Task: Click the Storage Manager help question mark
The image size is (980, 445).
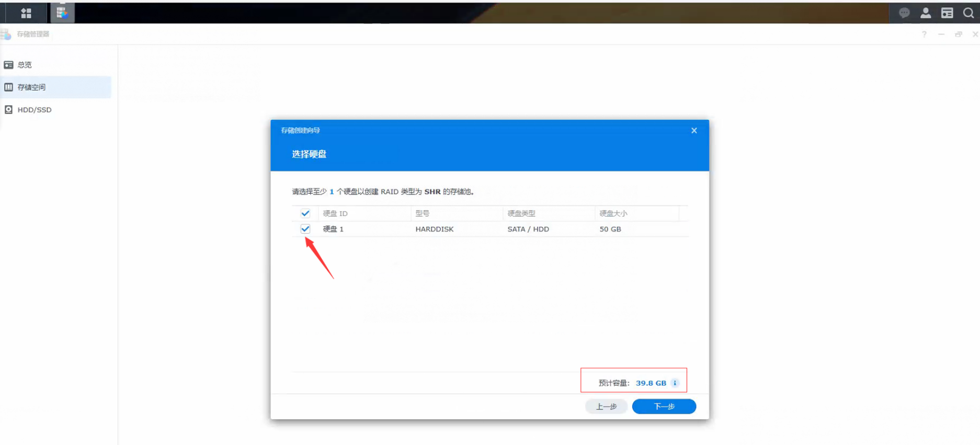Action: [924, 34]
